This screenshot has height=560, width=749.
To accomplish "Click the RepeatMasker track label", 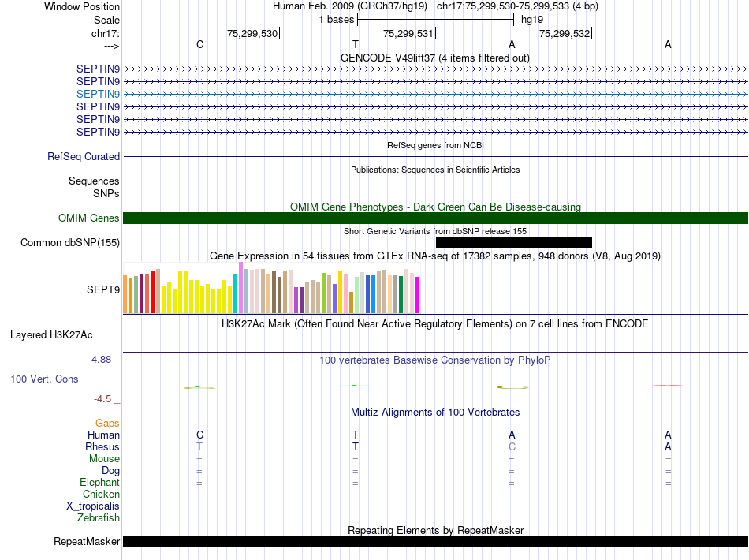I will [87, 541].
